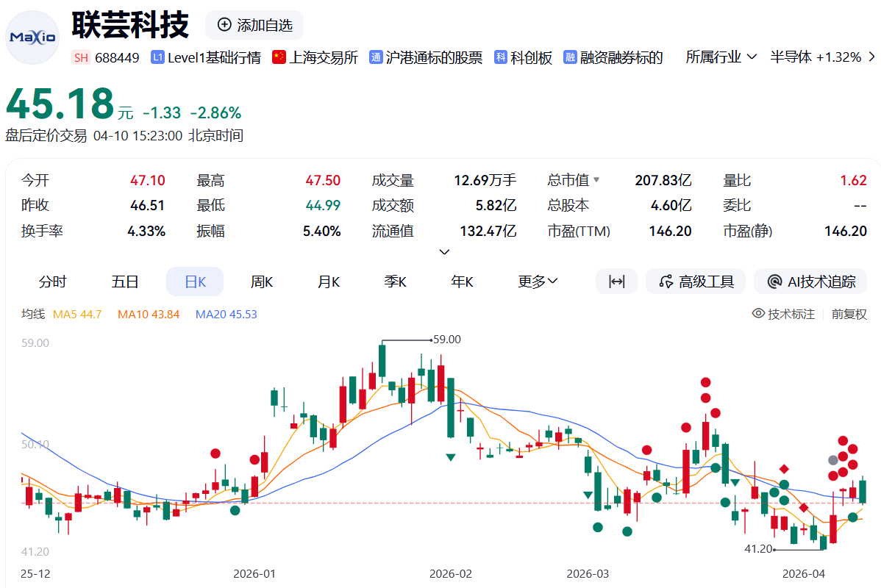The height and width of the screenshot is (588, 881).
Task: Click the 融 融资融券标的 badge icon
Action: (x=569, y=57)
